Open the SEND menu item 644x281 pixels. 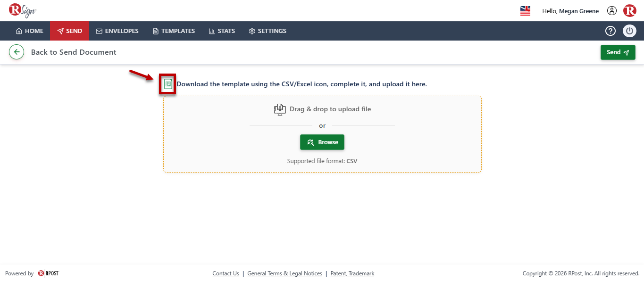click(69, 31)
